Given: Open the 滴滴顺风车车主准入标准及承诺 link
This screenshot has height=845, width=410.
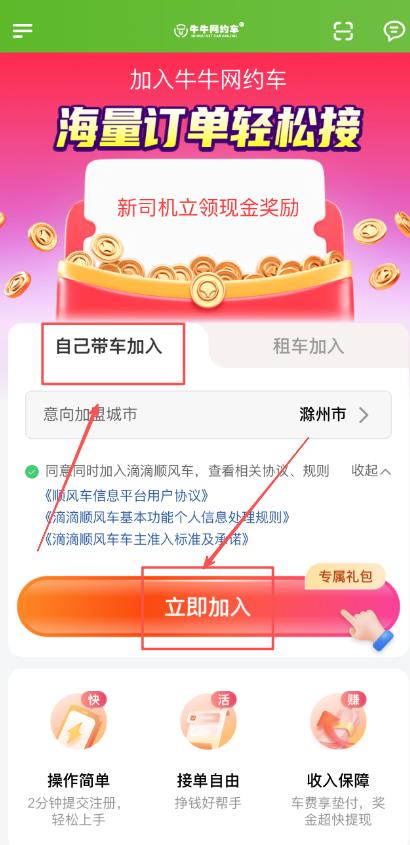Looking at the screenshot, I should tap(147, 539).
